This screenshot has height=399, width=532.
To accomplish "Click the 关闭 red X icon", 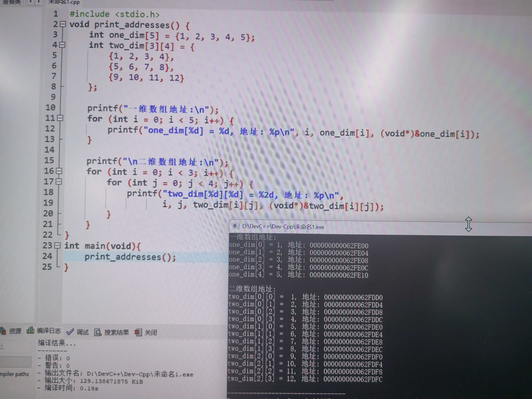I will click(138, 332).
